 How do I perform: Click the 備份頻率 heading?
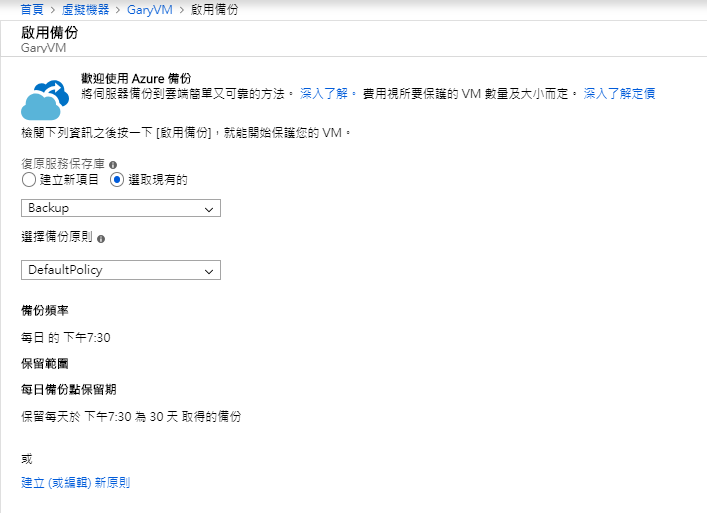tap(45, 310)
